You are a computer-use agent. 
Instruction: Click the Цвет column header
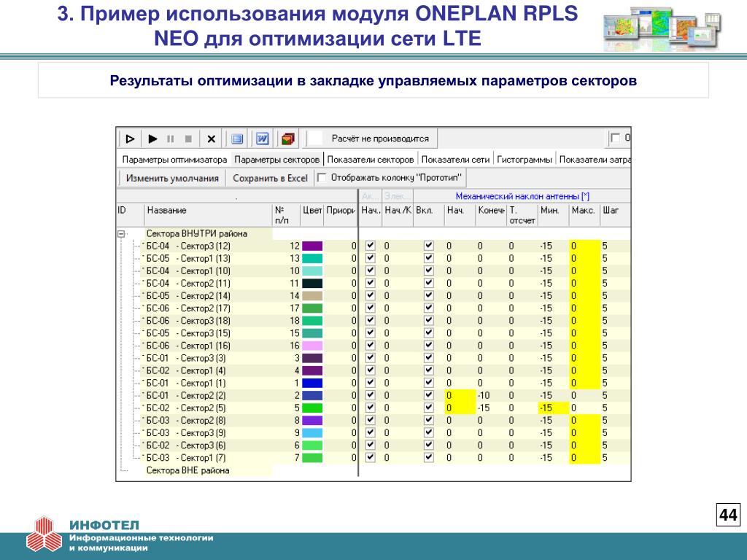(x=312, y=215)
